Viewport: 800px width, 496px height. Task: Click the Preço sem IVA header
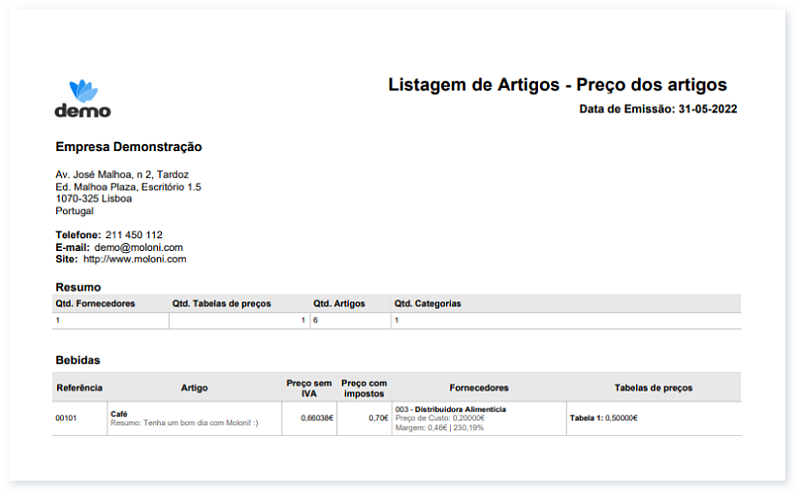click(x=308, y=387)
